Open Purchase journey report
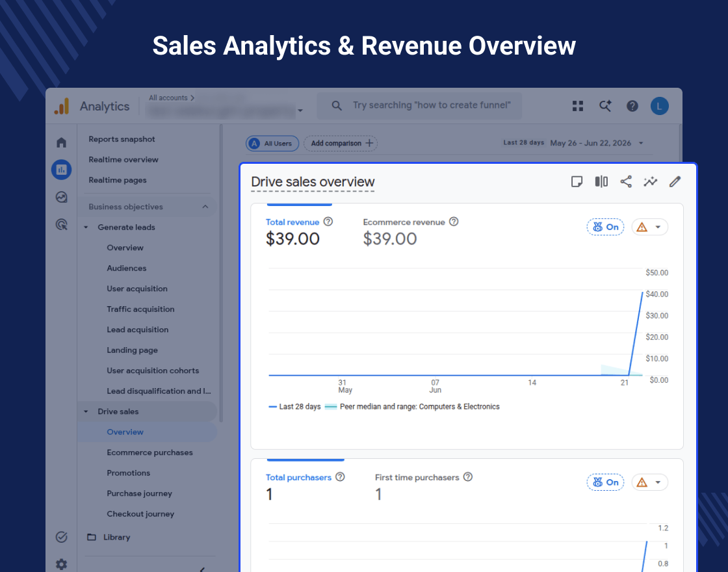728x572 pixels. [139, 493]
